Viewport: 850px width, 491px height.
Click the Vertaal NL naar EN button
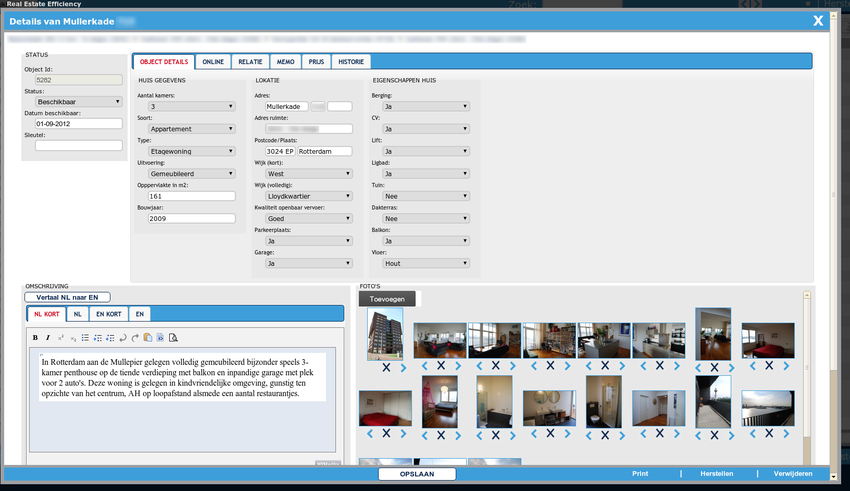click(x=67, y=297)
